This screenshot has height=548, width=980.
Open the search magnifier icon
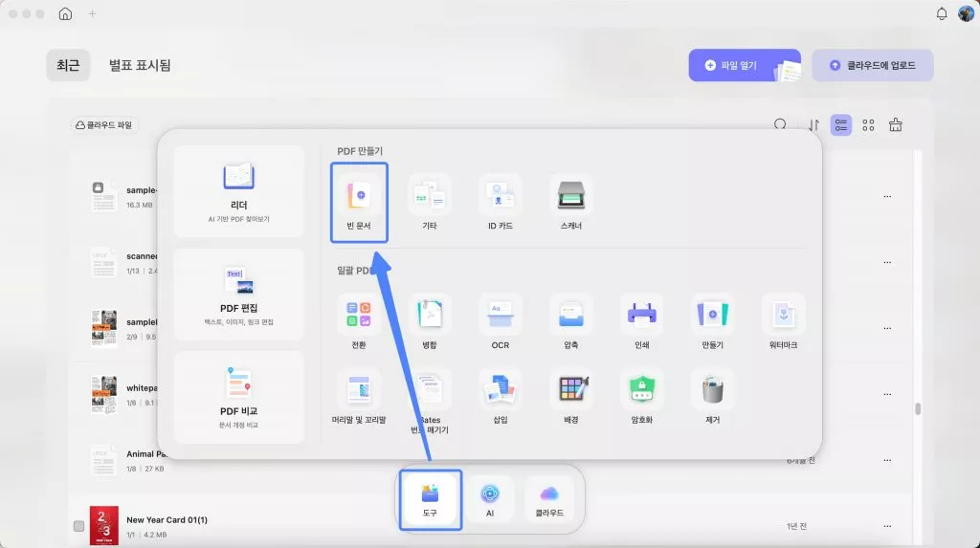780,125
